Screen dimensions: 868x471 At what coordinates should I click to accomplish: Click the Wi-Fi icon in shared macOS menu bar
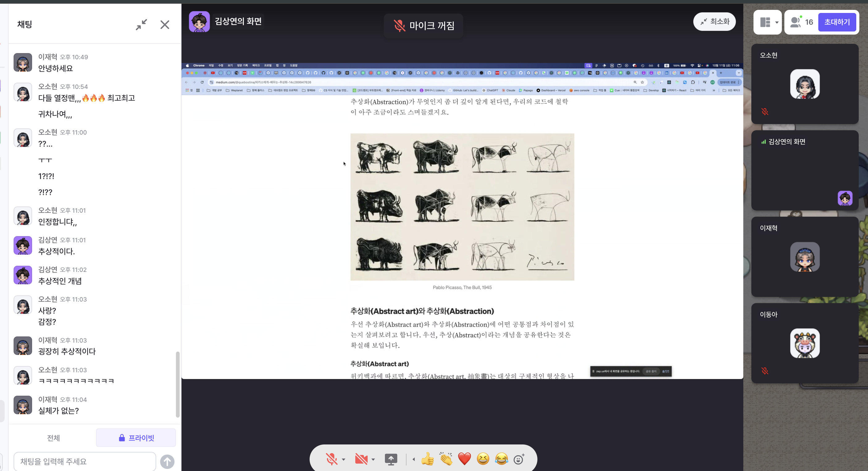pos(692,65)
